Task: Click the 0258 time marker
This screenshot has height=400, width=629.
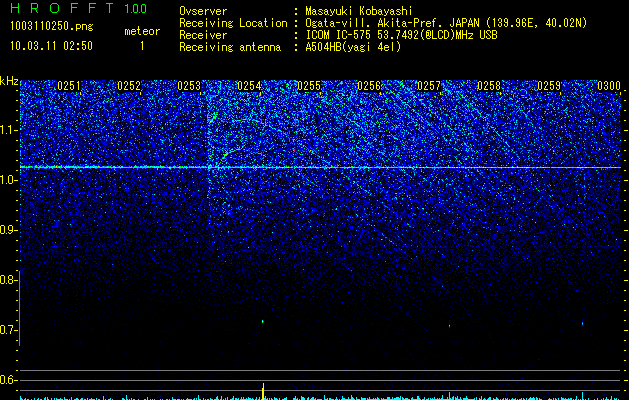Action: point(489,86)
